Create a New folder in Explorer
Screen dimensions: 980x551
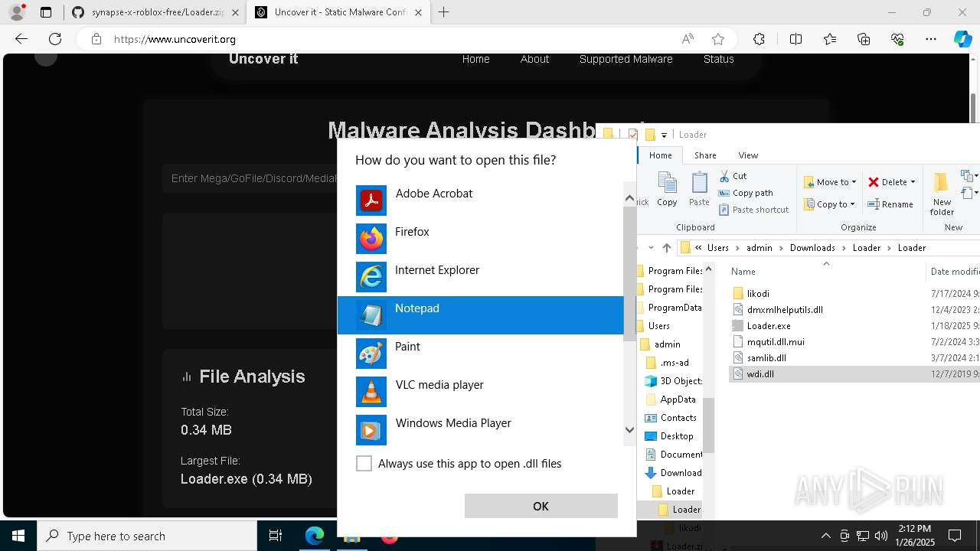(942, 194)
